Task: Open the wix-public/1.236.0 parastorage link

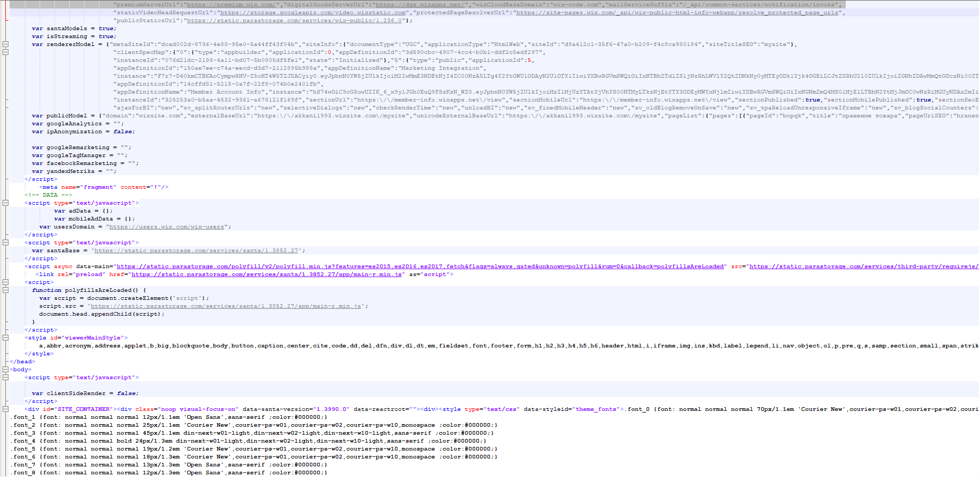Action: 295,21
